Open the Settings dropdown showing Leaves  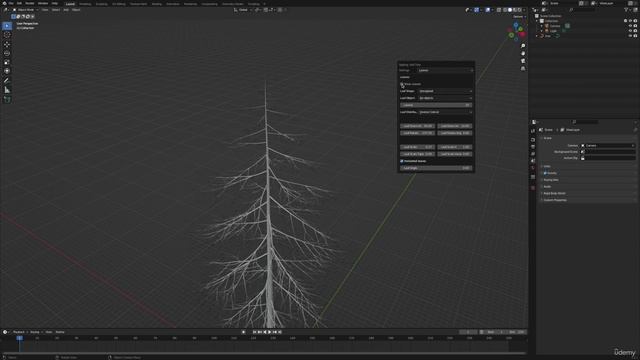(446, 70)
